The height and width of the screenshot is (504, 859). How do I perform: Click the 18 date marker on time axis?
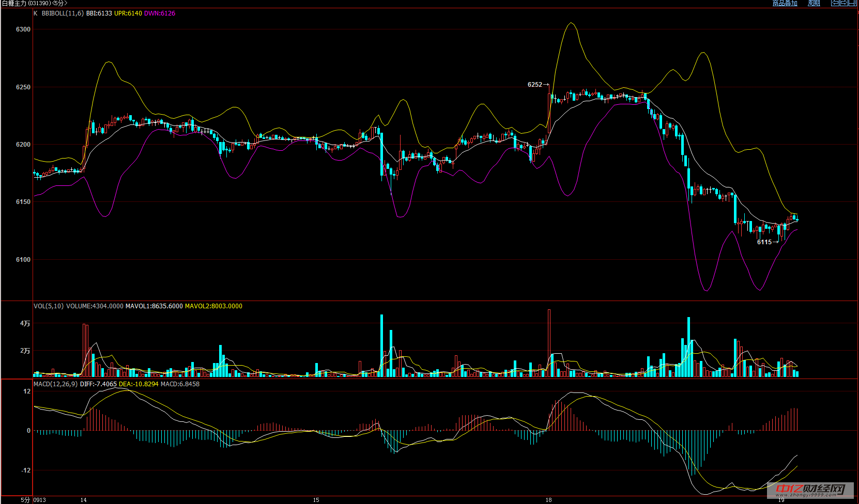coord(548,500)
